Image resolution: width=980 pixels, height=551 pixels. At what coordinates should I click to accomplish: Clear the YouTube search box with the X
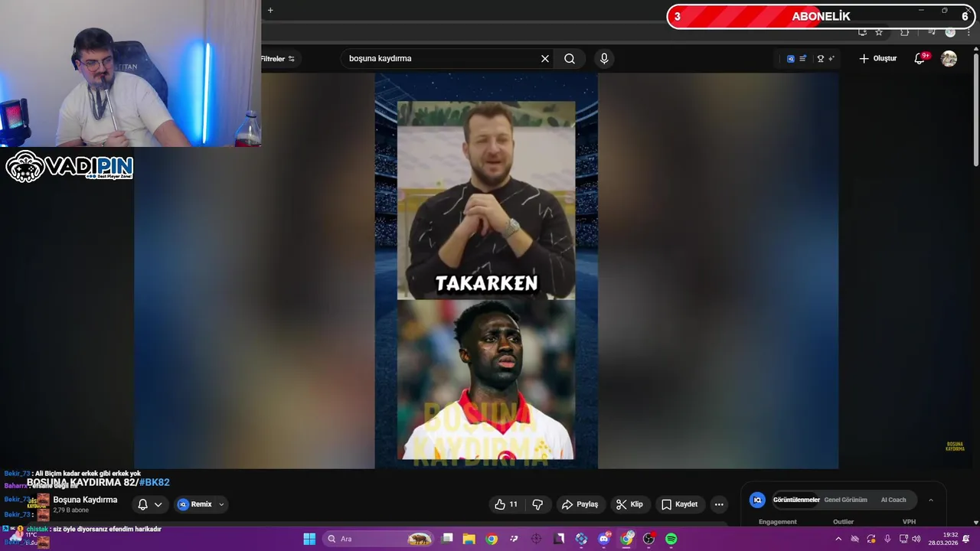[x=545, y=58]
